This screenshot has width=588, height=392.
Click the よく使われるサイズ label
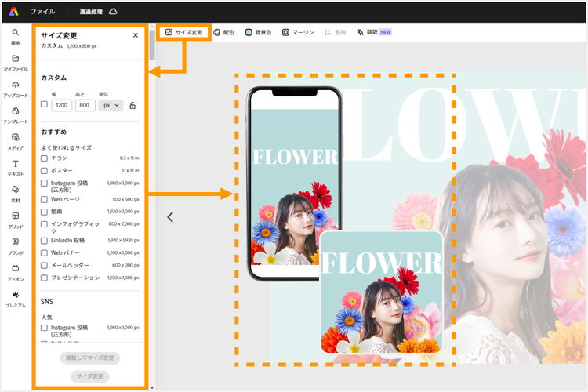coord(66,148)
